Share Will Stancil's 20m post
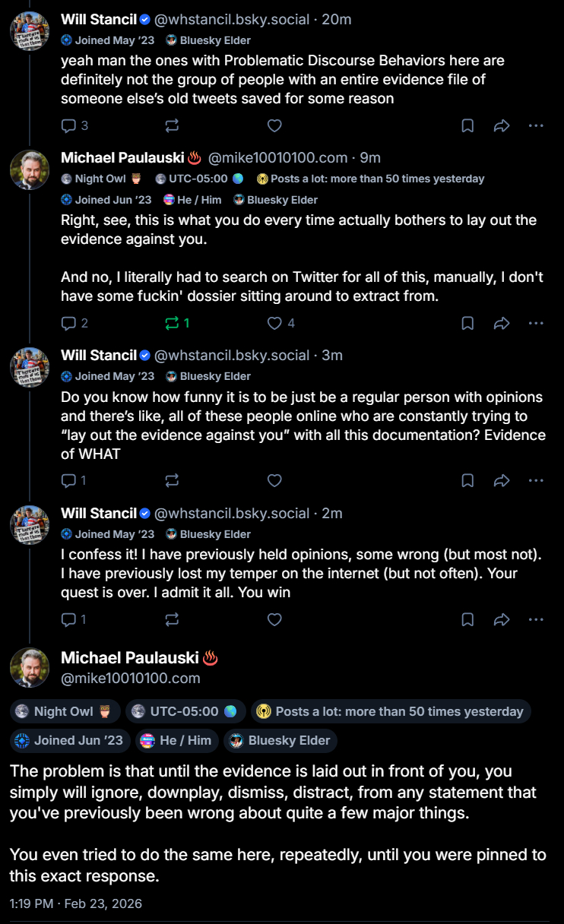This screenshot has height=924, width=564. point(502,125)
